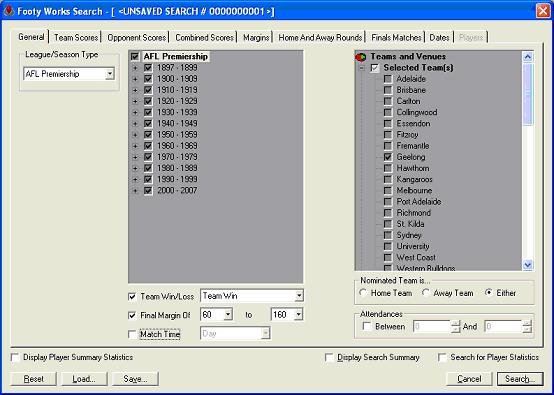Check the Brisbane team checkbox
The width and height of the screenshot is (554, 395).
[388, 90]
